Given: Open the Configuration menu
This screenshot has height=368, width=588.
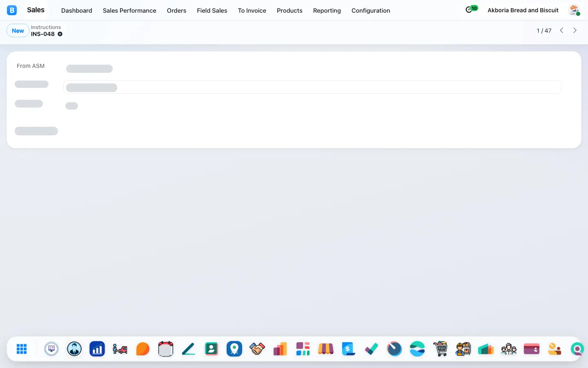Looking at the screenshot, I should [371, 11].
